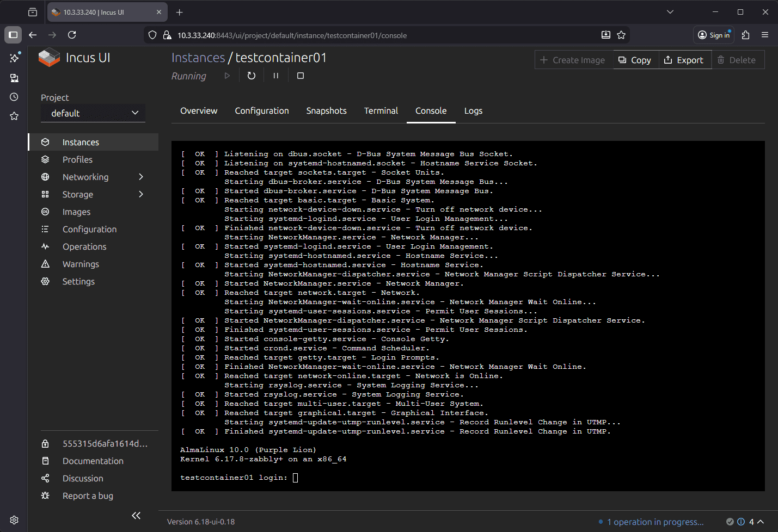Open the Documentation link

(92, 461)
